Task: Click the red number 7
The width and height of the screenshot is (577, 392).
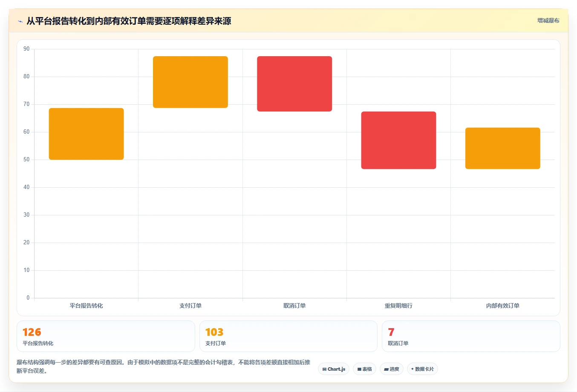Action: pos(391,332)
